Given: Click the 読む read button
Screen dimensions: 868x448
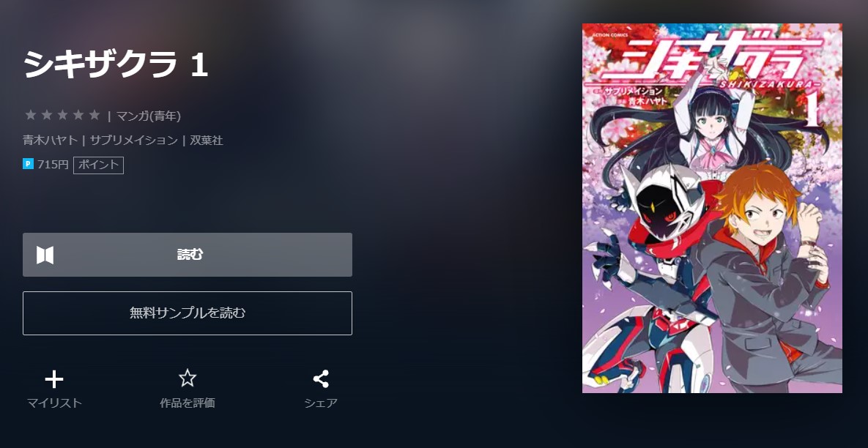Looking at the screenshot, I should pos(188,255).
